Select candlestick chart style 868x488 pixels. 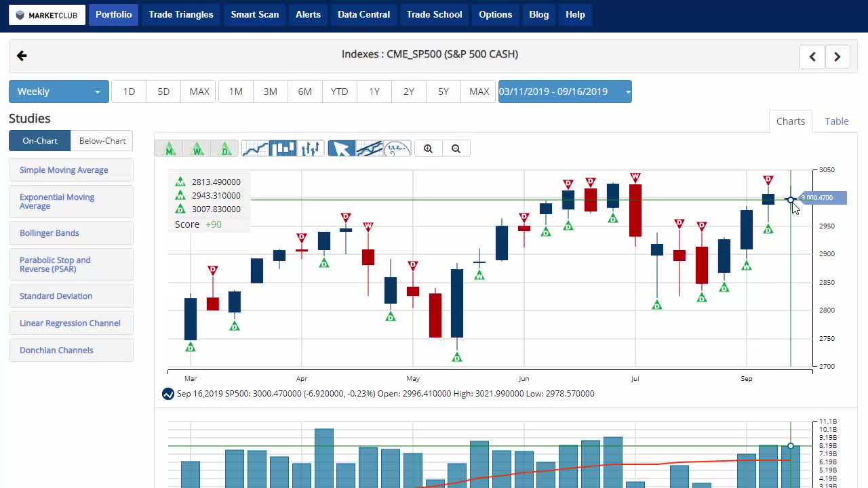(x=283, y=148)
